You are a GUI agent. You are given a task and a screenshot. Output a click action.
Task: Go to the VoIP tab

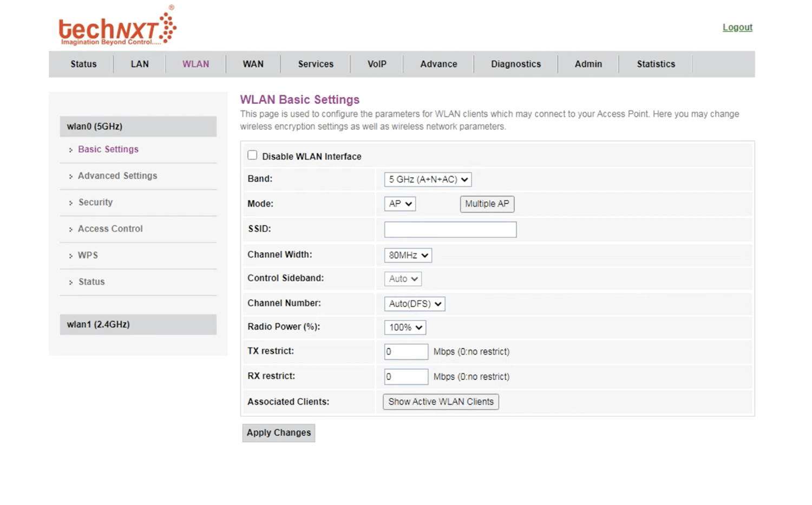[x=377, y=64]
